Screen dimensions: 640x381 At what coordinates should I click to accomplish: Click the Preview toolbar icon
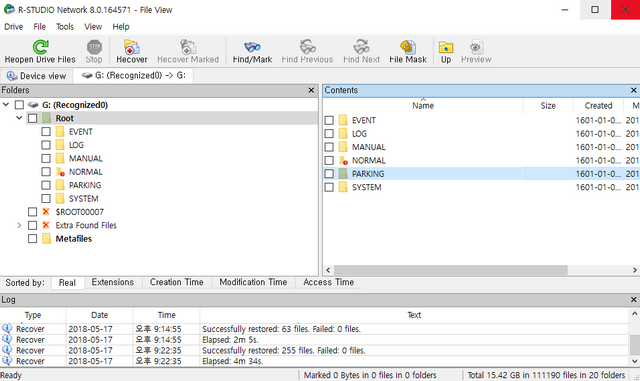tap(476, 47)
